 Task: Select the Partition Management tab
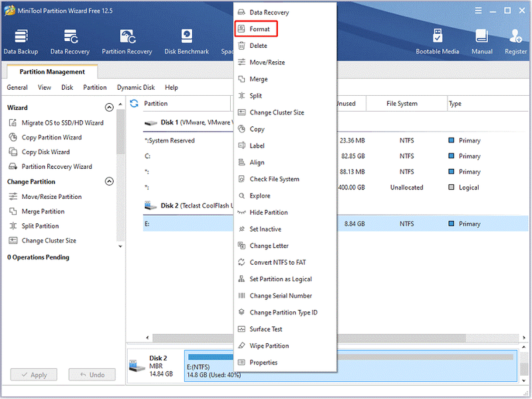(52, 72)
